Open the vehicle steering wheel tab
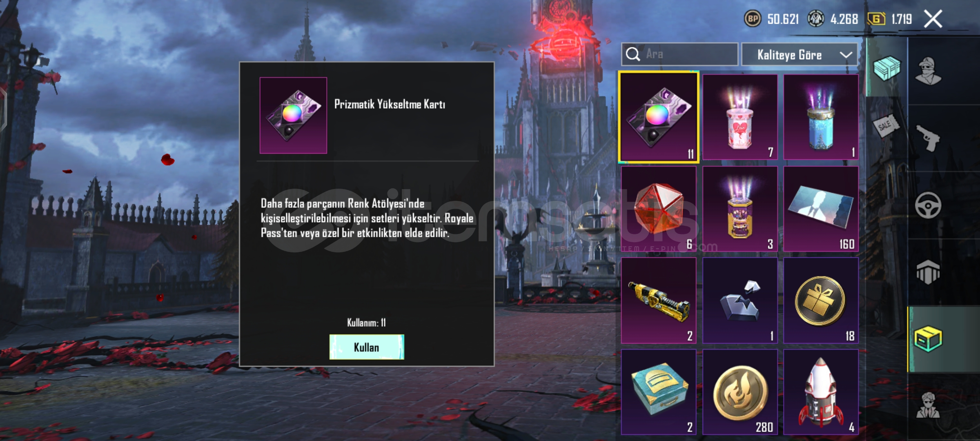The image size is (980, 441). (x=928, y=205)
